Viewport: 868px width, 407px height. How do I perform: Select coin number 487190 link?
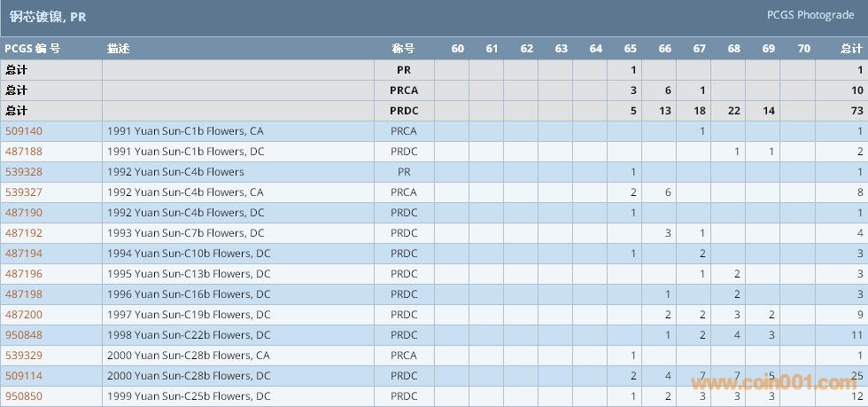click(23, 213)
